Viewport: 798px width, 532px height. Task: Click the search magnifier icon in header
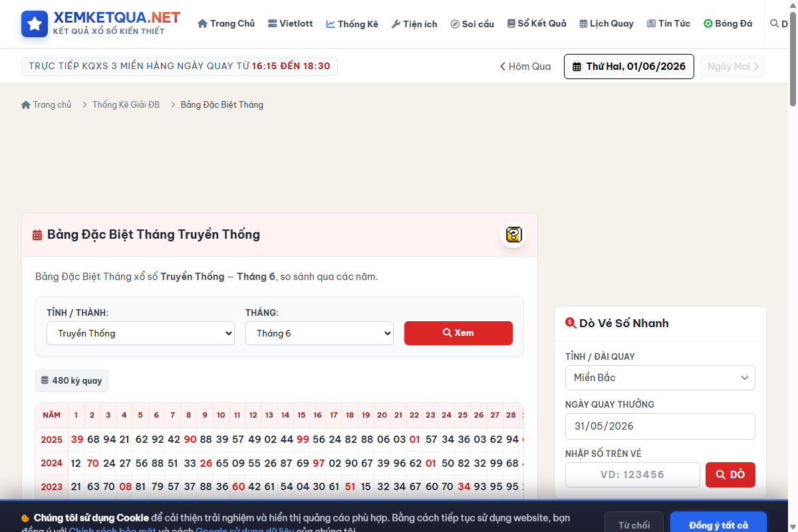[774, 24]
